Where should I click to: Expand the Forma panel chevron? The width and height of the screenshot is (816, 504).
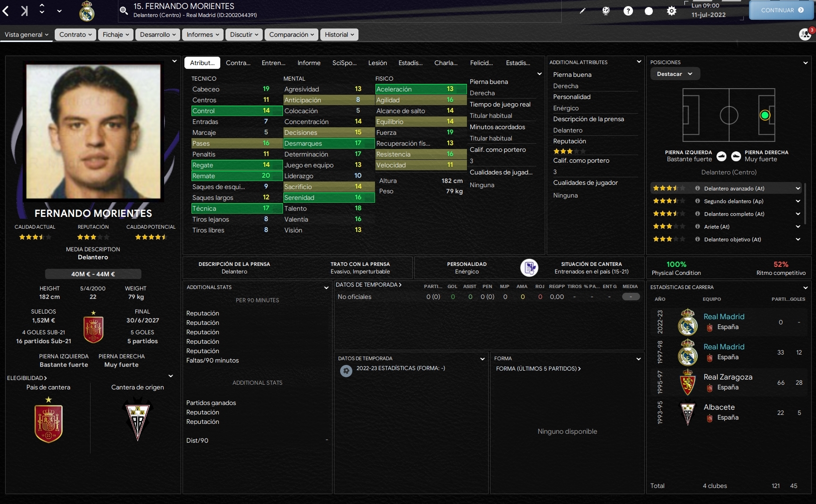click(x=639, y=359)
